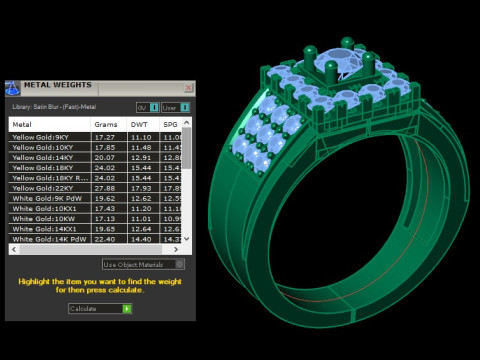Select the Yellow Gold:22KY row
The width and height of the screenshot is (480, 360).
tap(95, 188)
